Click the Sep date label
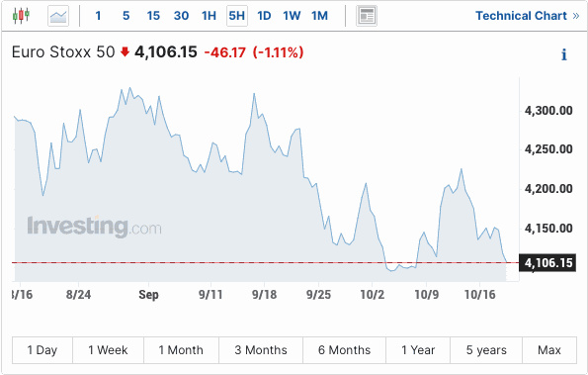The image size is (588, 375). pos(148,295)
